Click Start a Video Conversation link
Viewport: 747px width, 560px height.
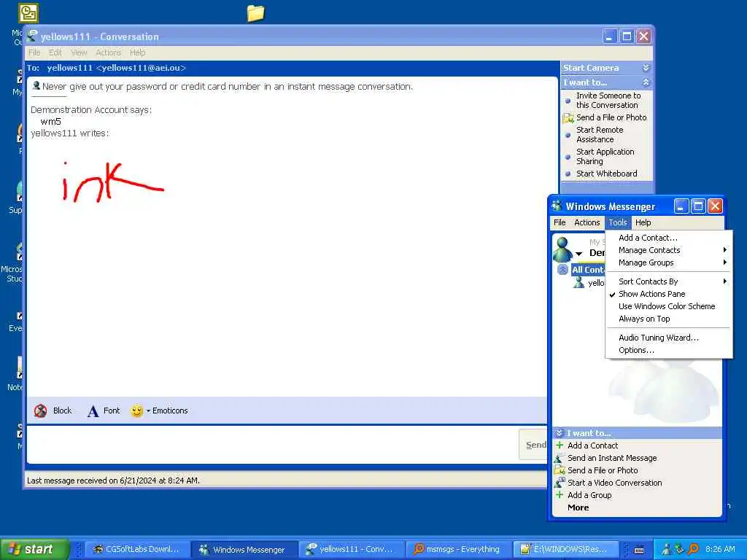click(614, 483)
